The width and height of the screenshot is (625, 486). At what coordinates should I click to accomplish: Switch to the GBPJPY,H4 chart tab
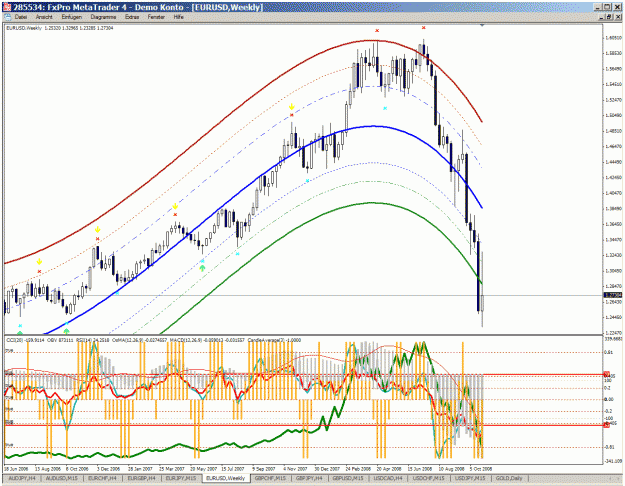[x=310, y=478]
